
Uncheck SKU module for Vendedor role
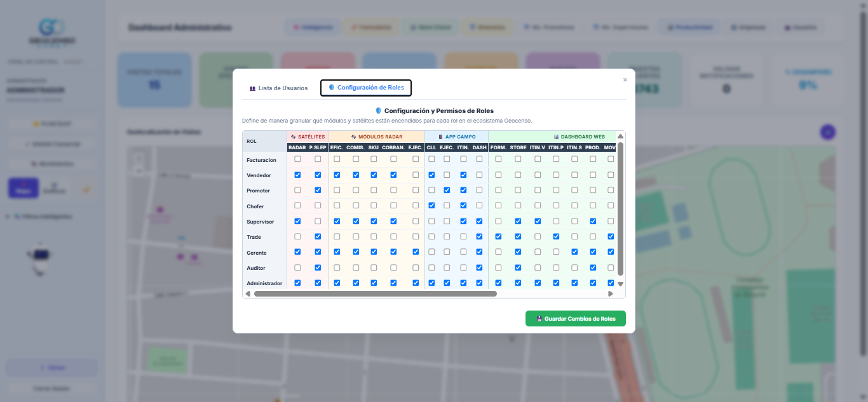pos(374,175)
